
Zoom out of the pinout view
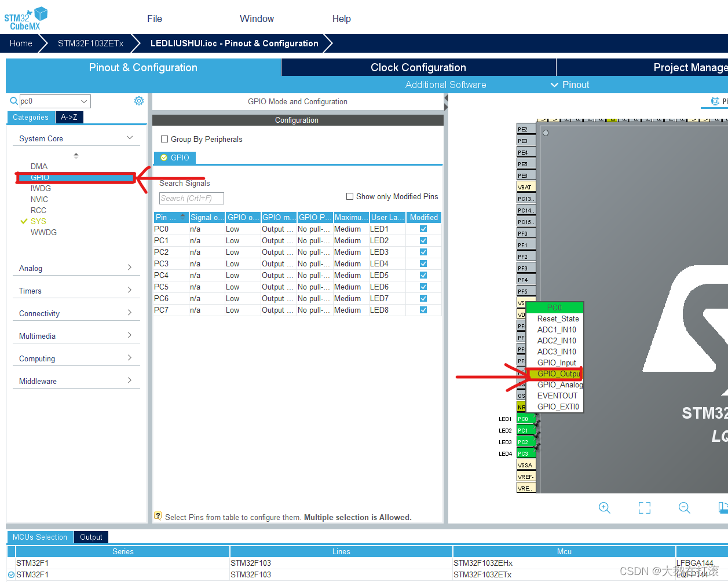pos(685,508)
